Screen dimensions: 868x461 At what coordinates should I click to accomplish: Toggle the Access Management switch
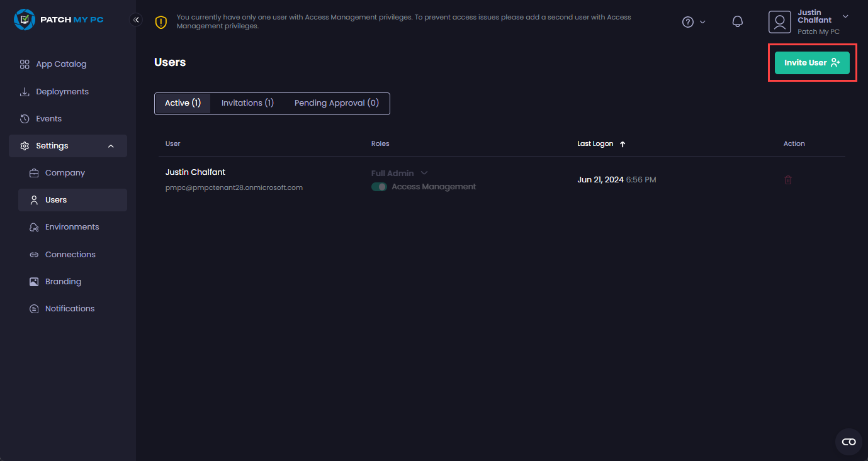[x=379, y=187]
